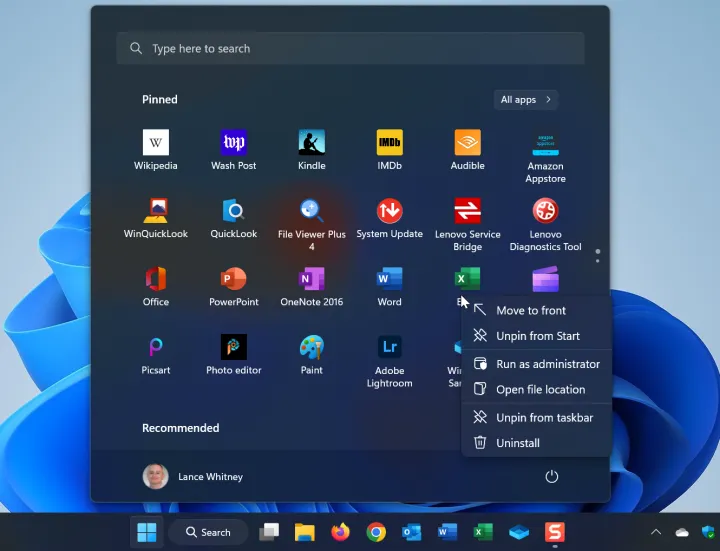Click Uninstall in the context menu
This screenshot has height=551, width=720.
(x=517, y=443)
